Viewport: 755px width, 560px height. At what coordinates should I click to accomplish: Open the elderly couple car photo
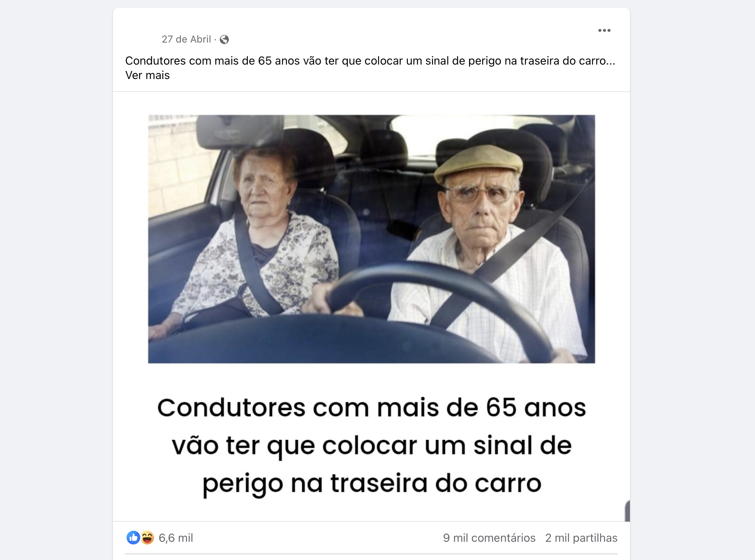[x=371, y=239]
